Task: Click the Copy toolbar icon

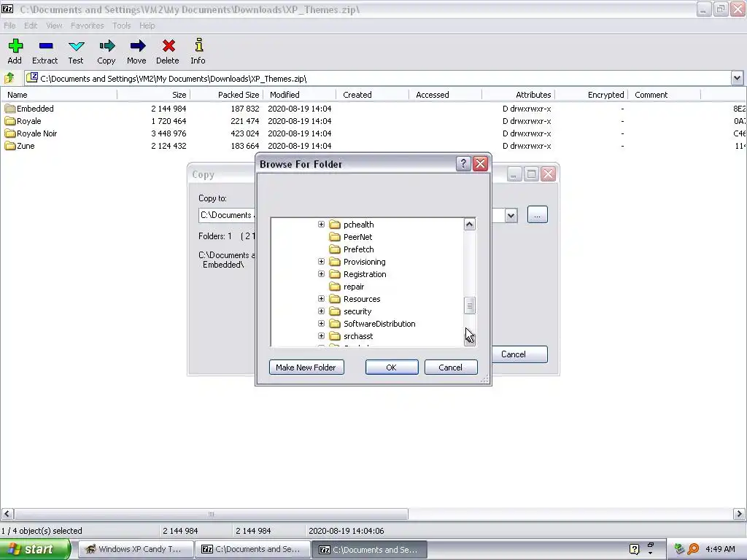Action: [x=107, y=46]
